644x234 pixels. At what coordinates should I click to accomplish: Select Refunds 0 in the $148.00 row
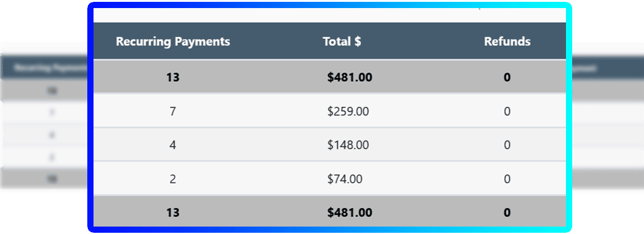[507, 145]
